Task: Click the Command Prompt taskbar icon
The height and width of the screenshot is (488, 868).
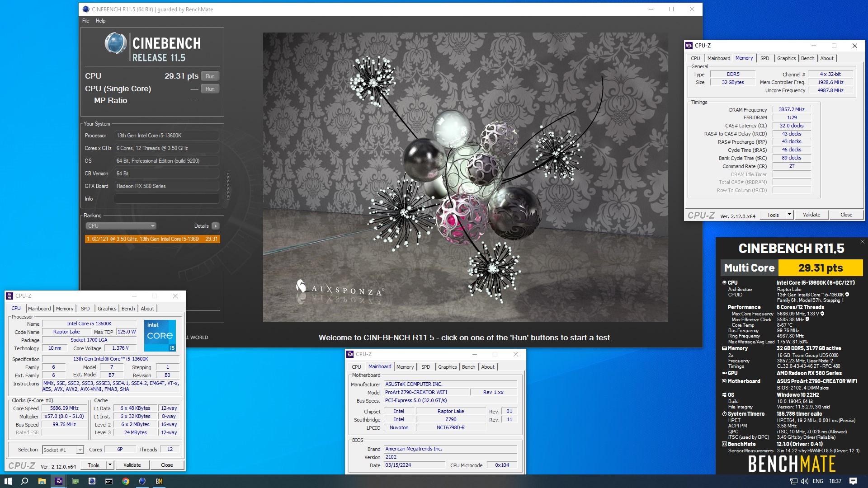Action: tap(109, 481)
